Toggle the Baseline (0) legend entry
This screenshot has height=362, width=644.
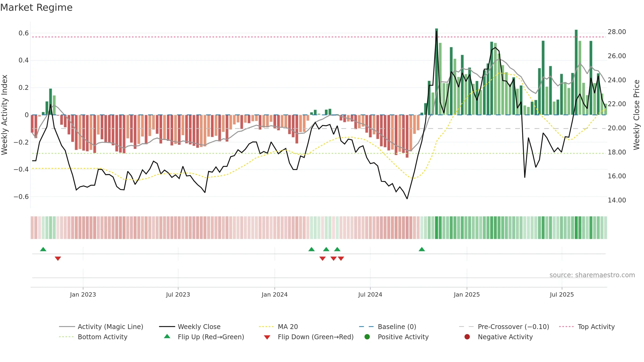(x=387, y=327)
